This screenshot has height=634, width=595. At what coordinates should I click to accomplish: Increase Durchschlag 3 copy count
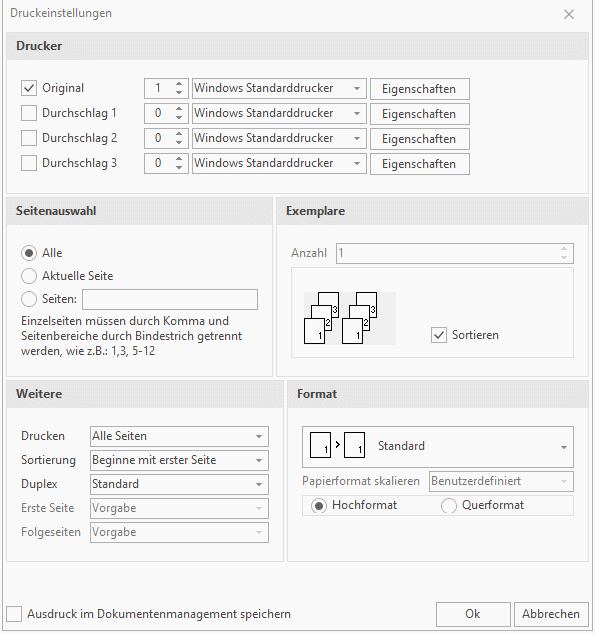(179, 159)
